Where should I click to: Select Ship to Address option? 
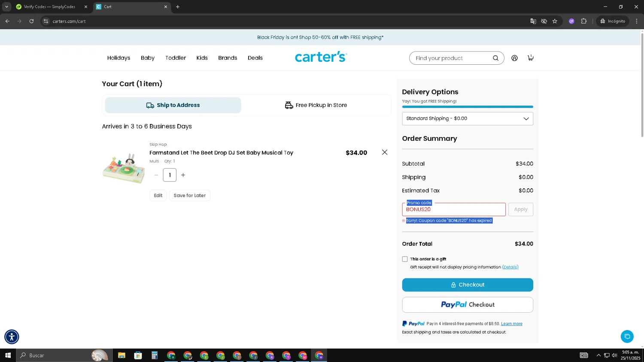173,105
